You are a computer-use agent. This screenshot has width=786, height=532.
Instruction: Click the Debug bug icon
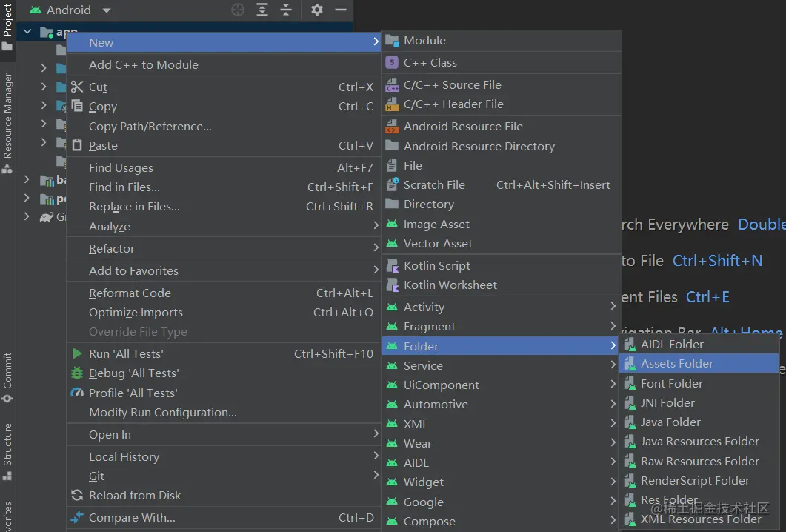(77, 373)
